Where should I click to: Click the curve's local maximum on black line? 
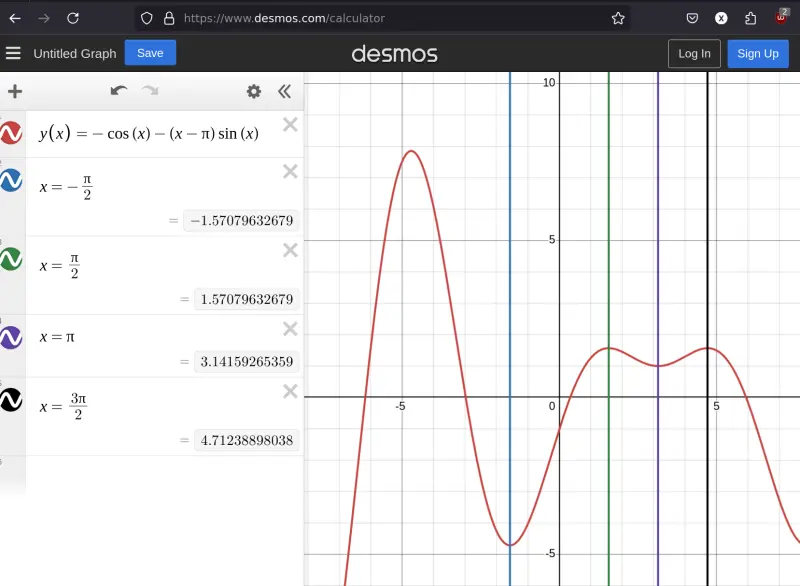click(708, 348)
